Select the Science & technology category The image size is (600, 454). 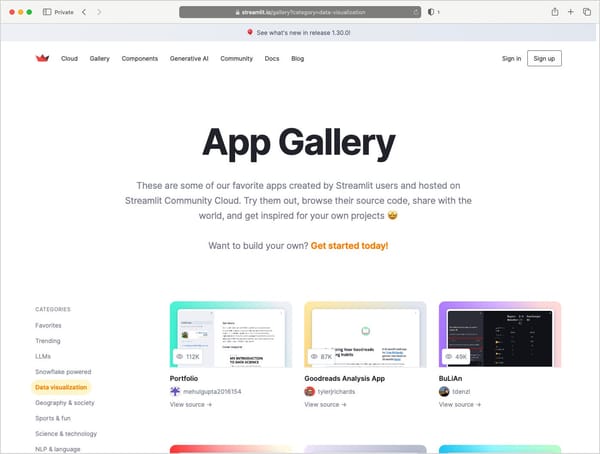coord(66,434)
